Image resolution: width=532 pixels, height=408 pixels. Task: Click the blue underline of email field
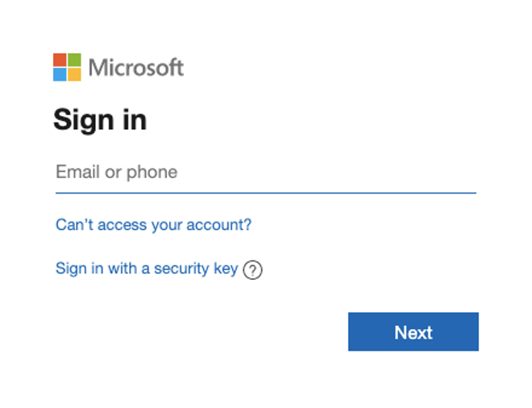click(x=266, y=193)
